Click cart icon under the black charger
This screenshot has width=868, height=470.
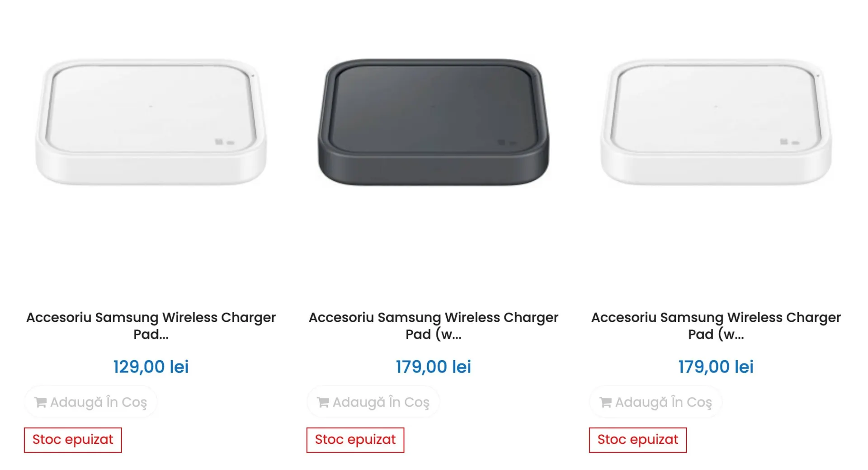pyautogui.click(x=323, y=402)
